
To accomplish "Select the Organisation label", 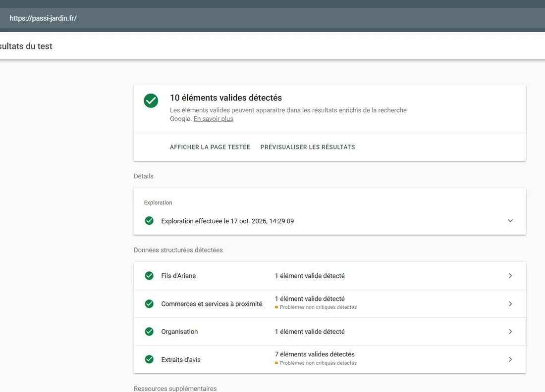I will [x=179, y=332].
